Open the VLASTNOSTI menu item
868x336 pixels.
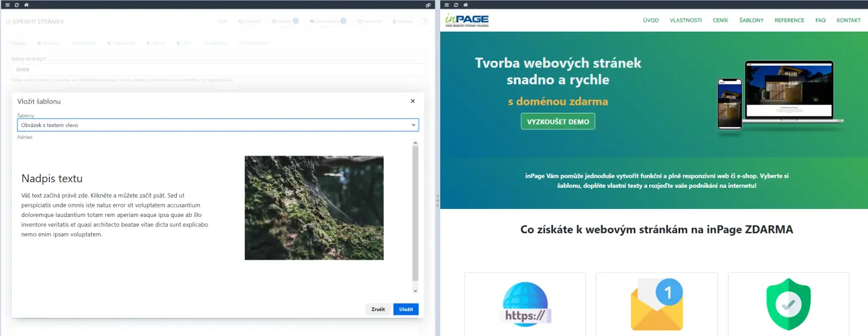[686, 20]
